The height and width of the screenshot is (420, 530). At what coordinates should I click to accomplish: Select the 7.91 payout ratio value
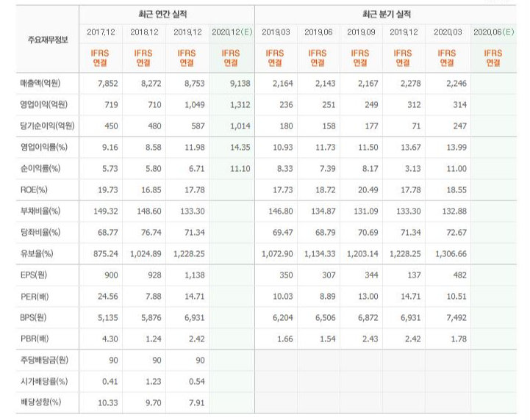click(x=197, y=402)
